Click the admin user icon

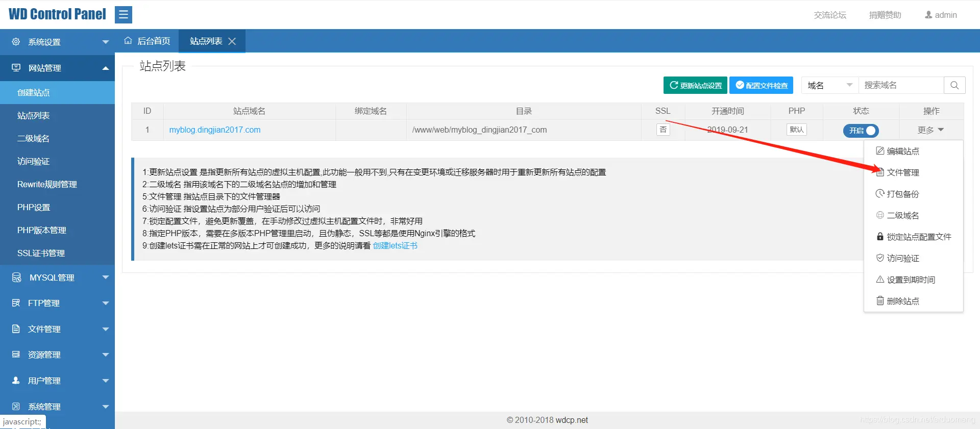click(x=928, y=15)
